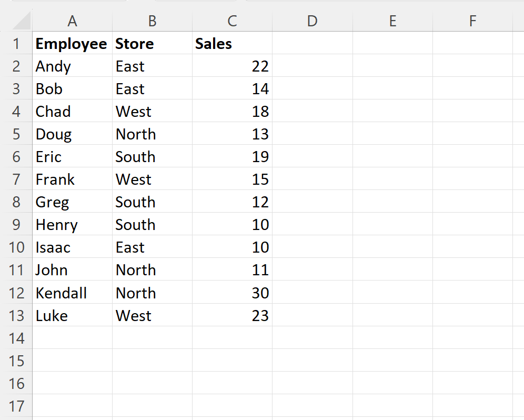Select the cell containing Andy

point(72,66)
